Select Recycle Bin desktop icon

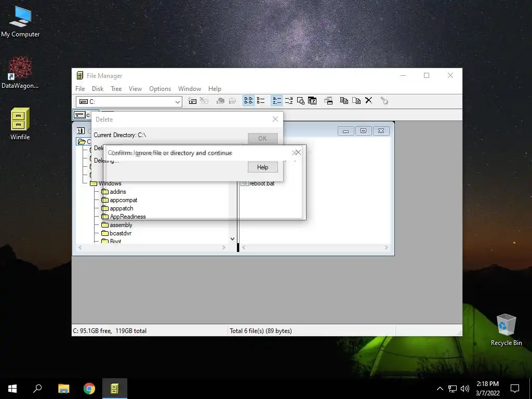(506, 329)
